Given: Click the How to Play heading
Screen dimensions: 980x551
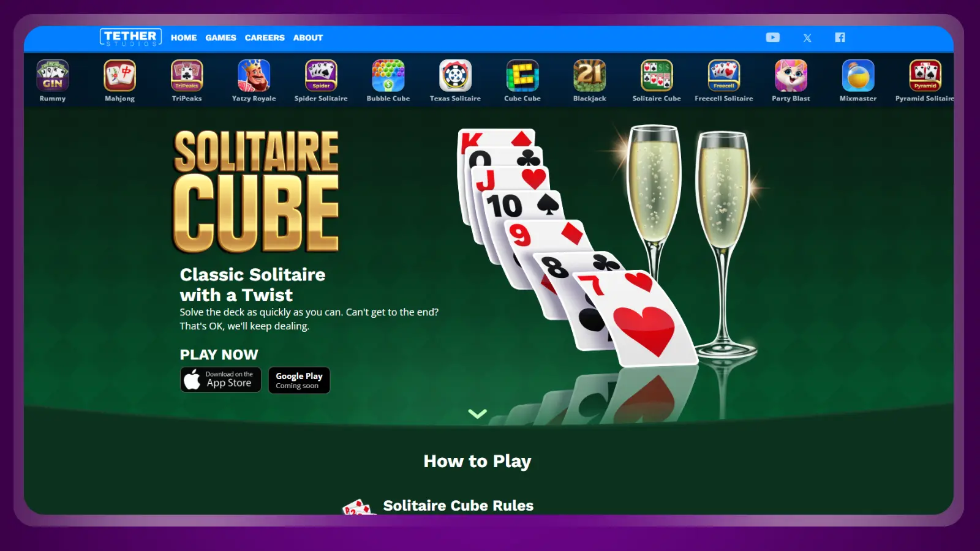Looking at the screenshot, I should 477,461.
